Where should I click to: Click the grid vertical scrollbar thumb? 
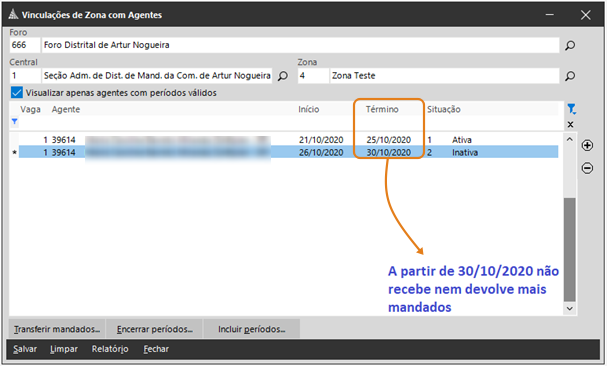tap(569, 249)
